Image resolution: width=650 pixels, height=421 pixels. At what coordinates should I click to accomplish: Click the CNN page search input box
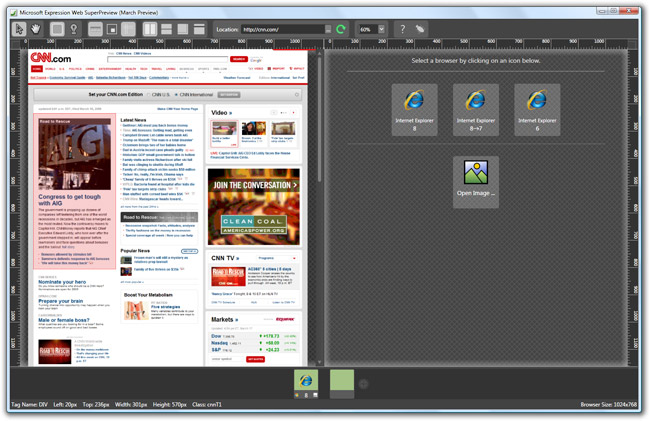point(167,59)
